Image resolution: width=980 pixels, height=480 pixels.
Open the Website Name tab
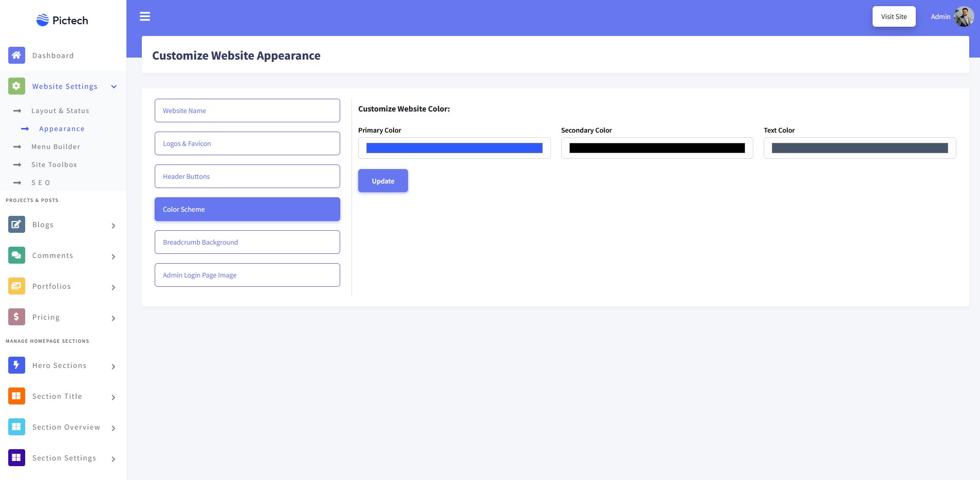click(x=247, y=110)
